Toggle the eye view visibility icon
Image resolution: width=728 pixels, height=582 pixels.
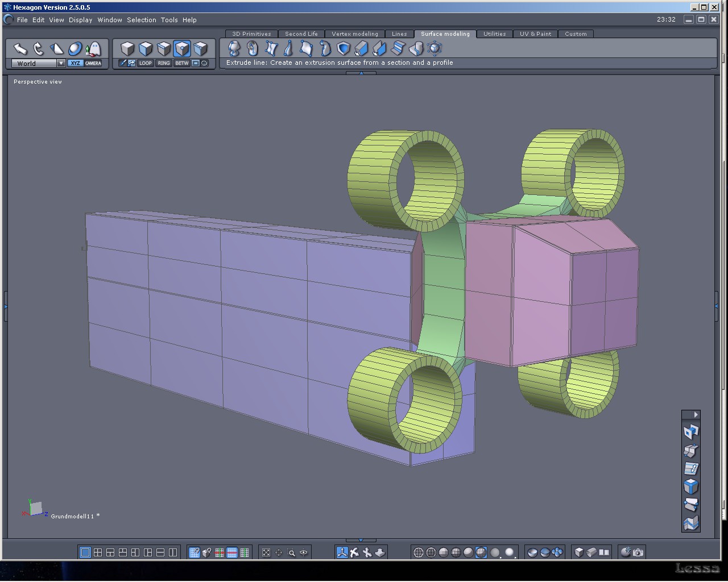tap(304, 552)
